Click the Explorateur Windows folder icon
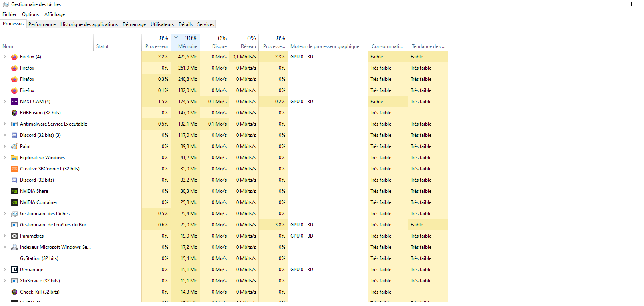 14,158
